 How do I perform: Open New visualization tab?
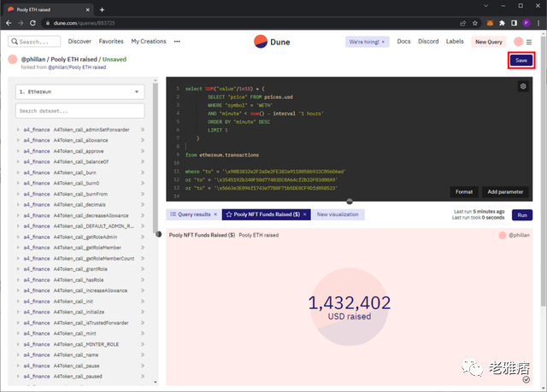pos(338,214)
